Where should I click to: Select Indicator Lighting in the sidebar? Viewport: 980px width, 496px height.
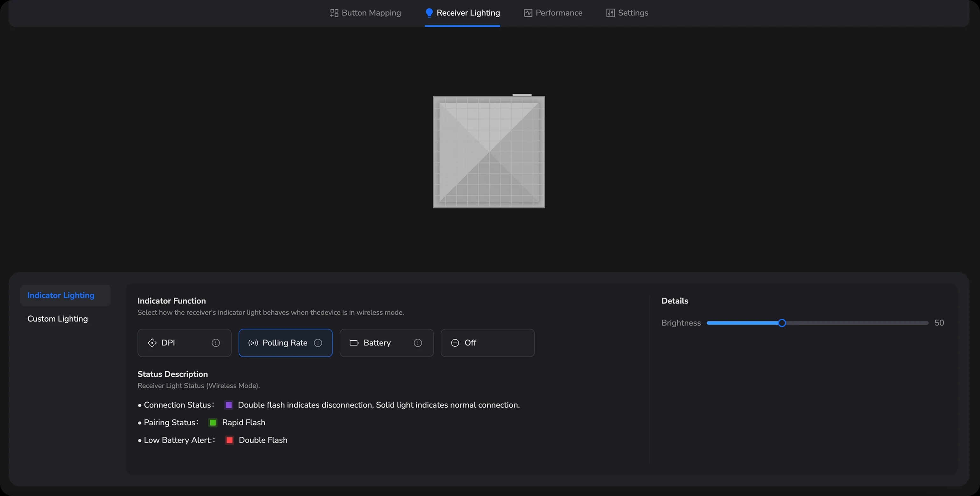[x=61, y=295]
